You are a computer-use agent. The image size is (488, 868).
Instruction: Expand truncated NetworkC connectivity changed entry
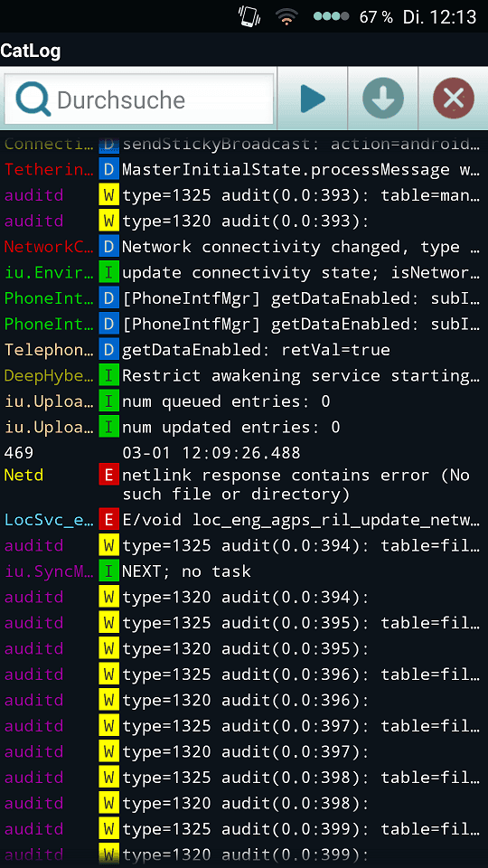pos(244,247)
